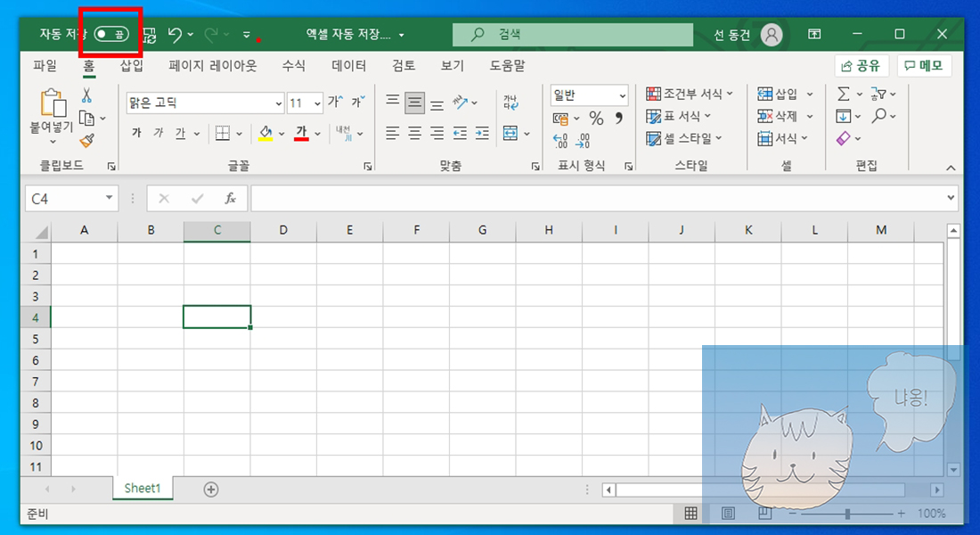980x535 pixels.
Task: Click the Decrease Font Size icon
Action: pos(358,102)
